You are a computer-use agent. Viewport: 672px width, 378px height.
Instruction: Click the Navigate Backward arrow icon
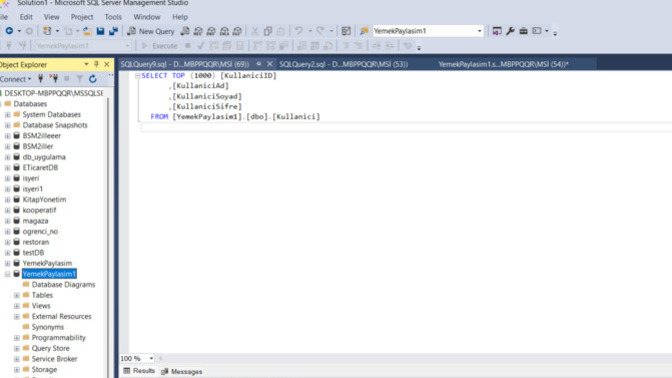point(9,31)
